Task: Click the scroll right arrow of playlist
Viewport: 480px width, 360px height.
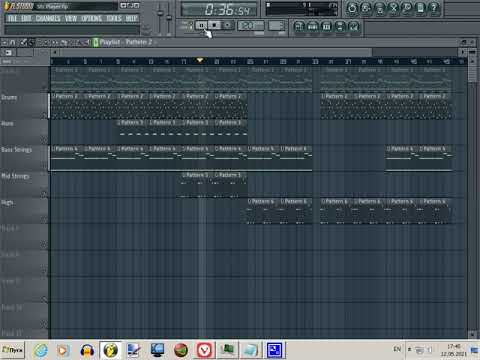Action: point(462,52)
